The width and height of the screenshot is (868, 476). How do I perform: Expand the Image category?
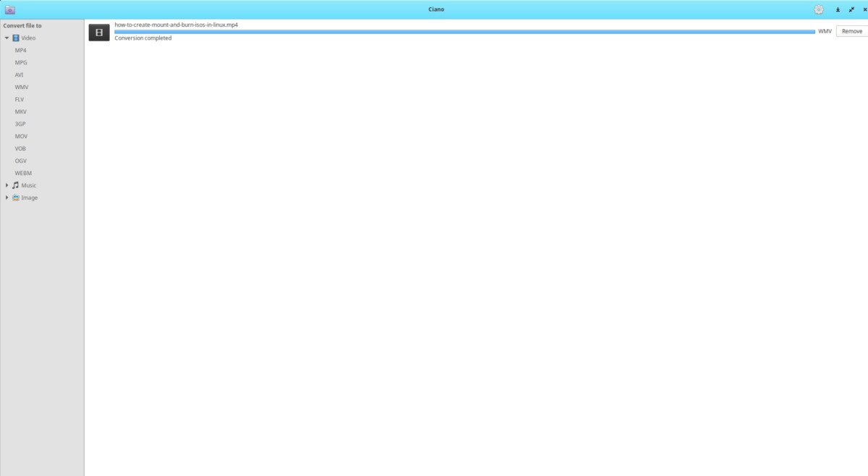(x=7, y=197)
